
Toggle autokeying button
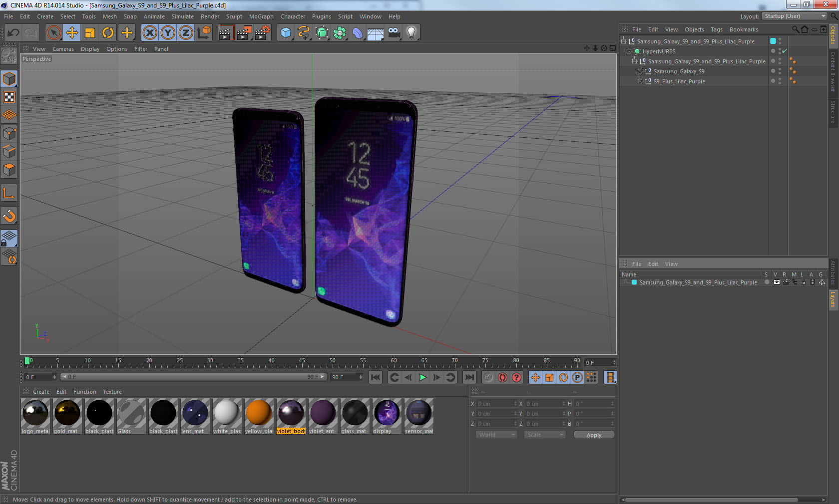click(502, 377)
